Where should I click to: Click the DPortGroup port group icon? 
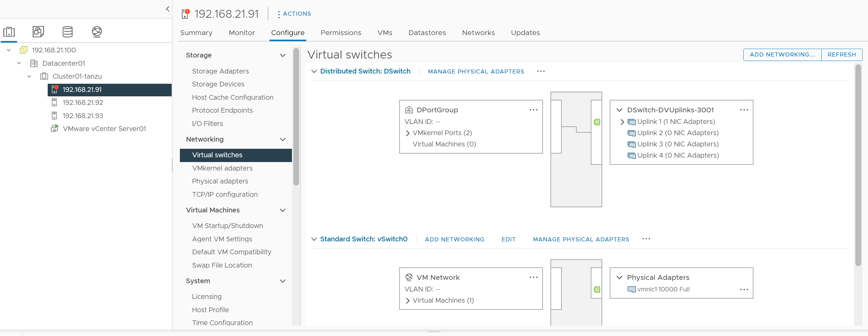point(409,110)
